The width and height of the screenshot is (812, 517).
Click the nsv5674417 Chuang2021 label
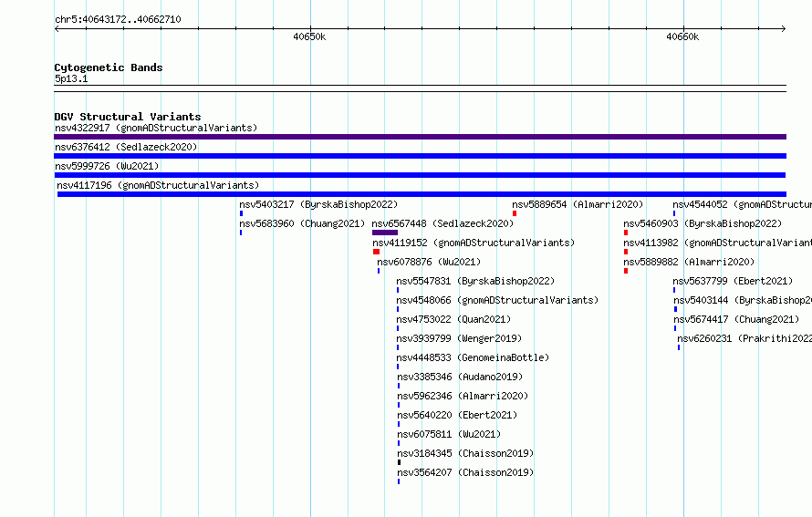pyautogui.click(x=736, y=319)
